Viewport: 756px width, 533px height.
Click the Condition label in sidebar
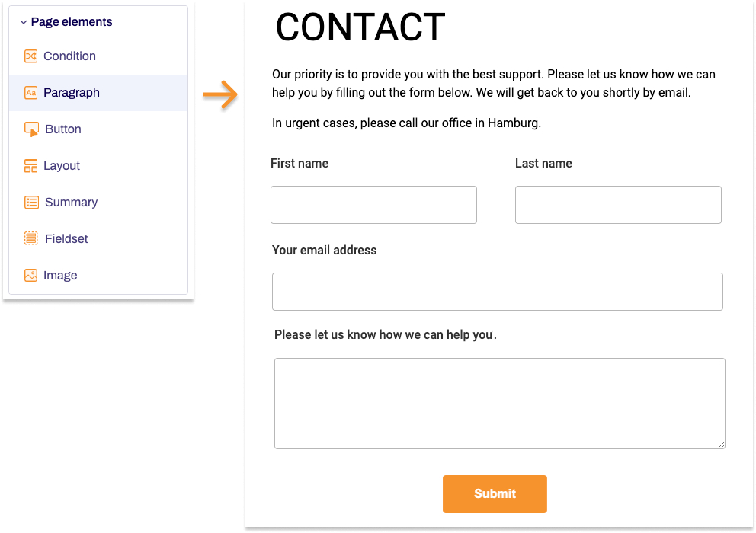[x=69, y=56]
